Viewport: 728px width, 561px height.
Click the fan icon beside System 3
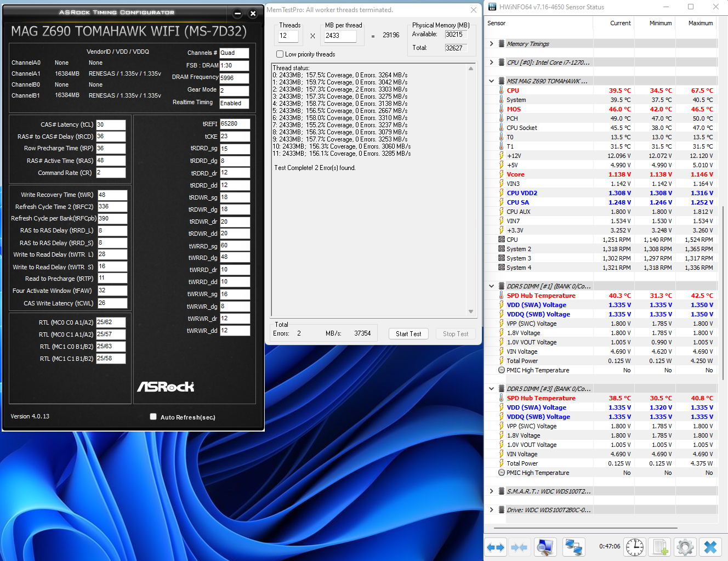pyautogui.click(x=501, y=258)
